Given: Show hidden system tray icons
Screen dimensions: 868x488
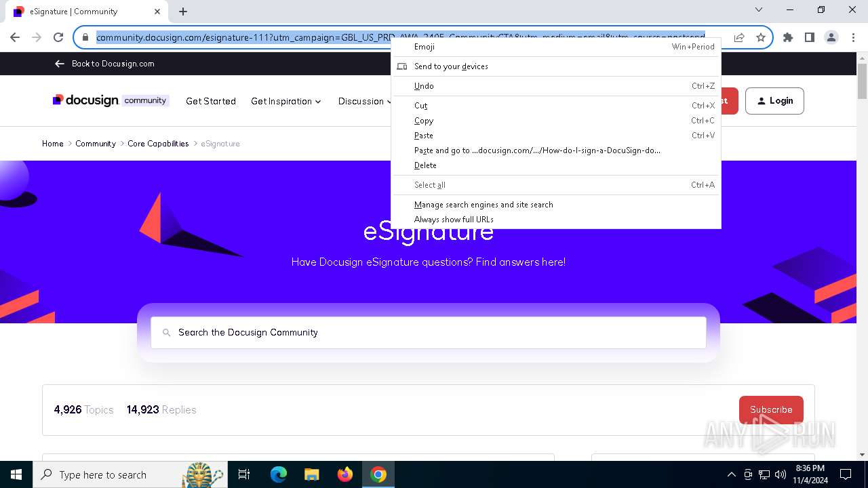Looking at the screenshot, I should (x=731, y=474).
